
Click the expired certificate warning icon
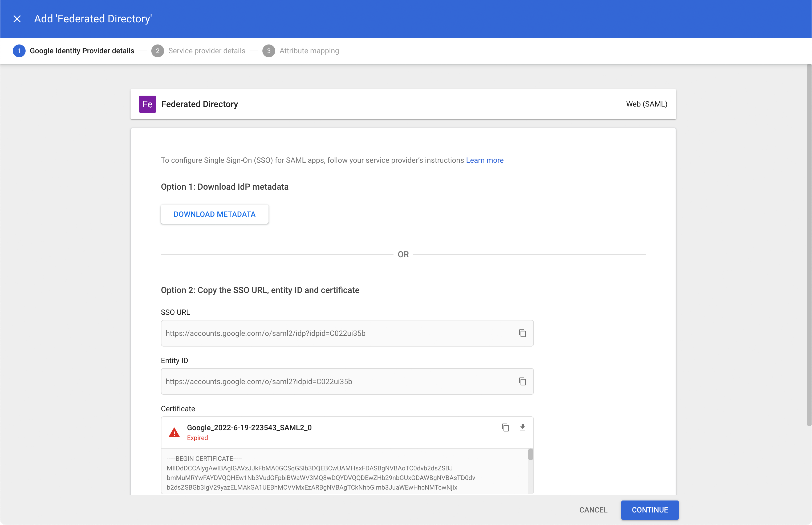174,432
